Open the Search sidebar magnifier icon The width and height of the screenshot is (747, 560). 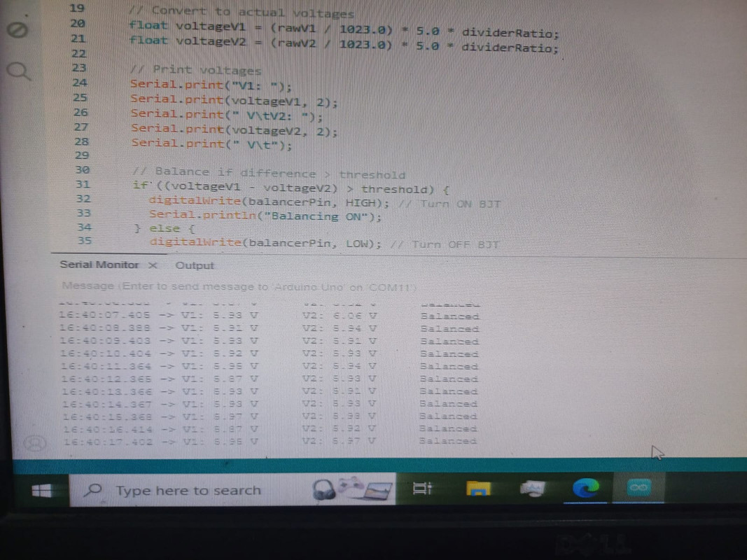(19, 71)
